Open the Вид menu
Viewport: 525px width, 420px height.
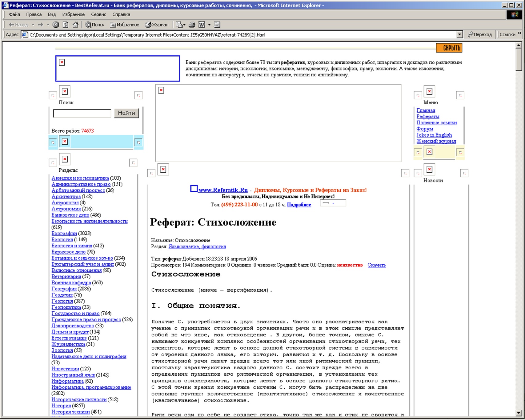(52, 14)
